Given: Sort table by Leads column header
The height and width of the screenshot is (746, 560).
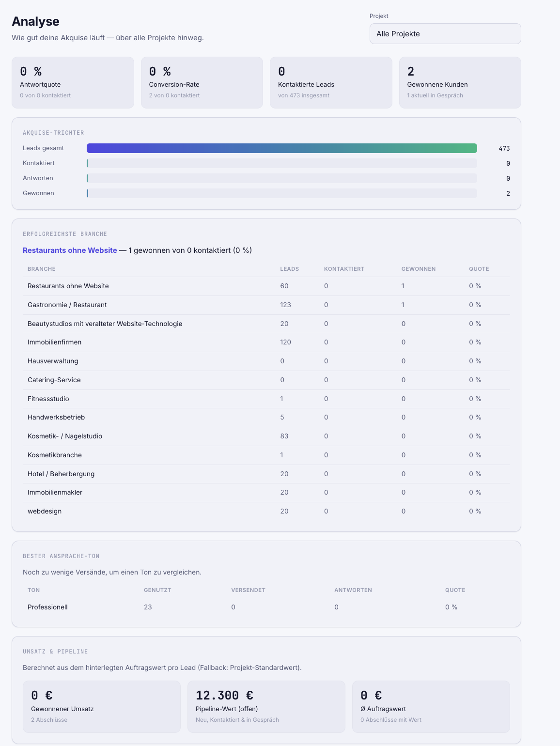Looking at the screenshot, I should 289,269.
